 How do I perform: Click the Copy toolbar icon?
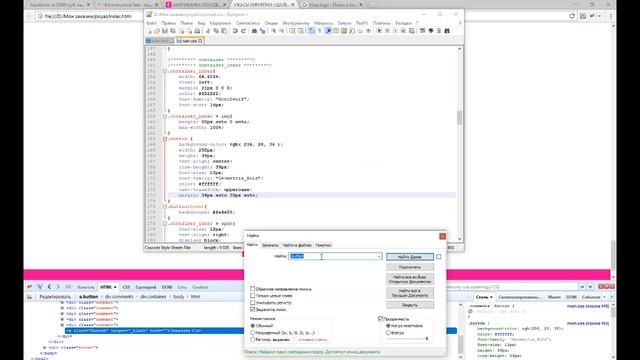tap(216, 31)
